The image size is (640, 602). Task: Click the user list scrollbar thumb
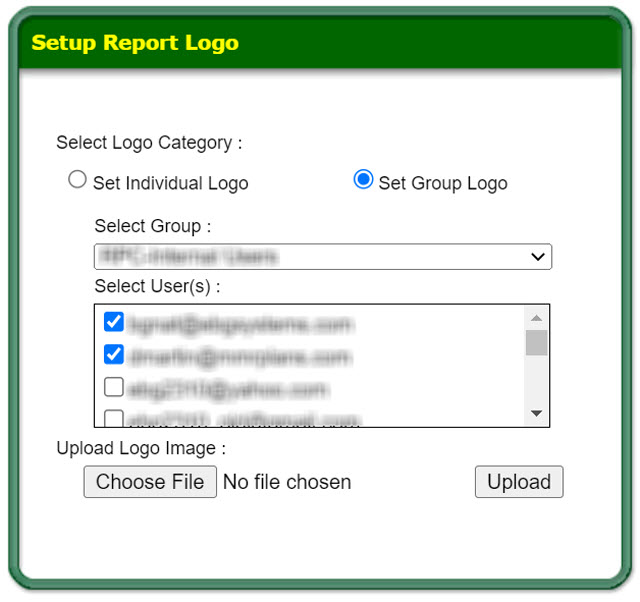point(537,343)
